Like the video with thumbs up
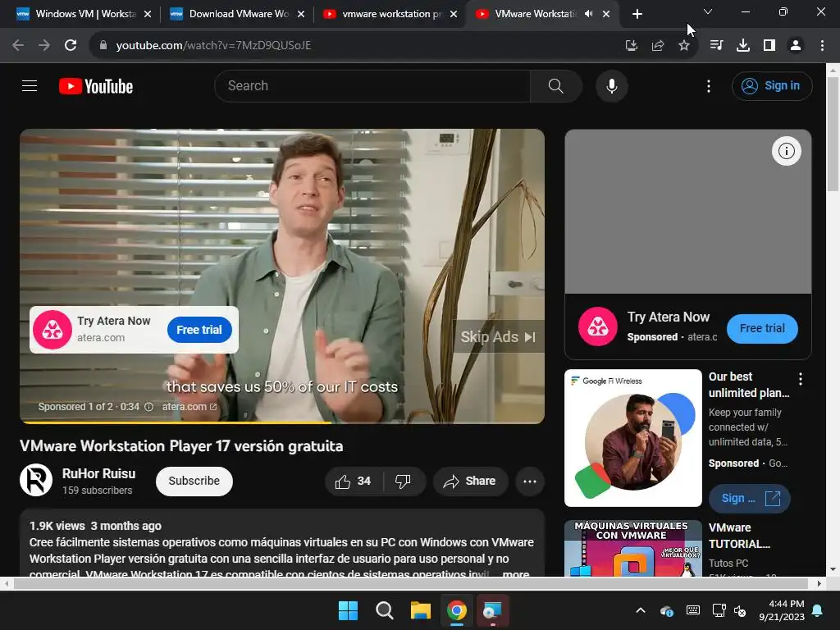Screen dimensions: 840x630 (x=354, y=481)
